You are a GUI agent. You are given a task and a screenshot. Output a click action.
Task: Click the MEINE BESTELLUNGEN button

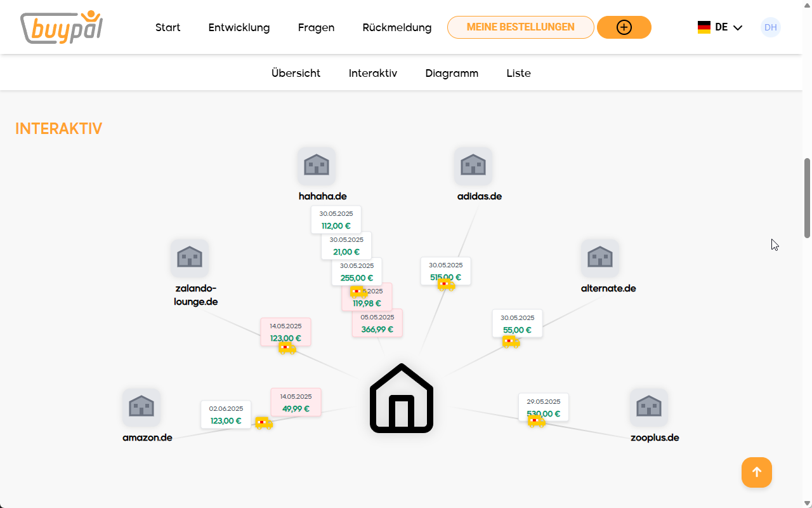click(521, 27)
